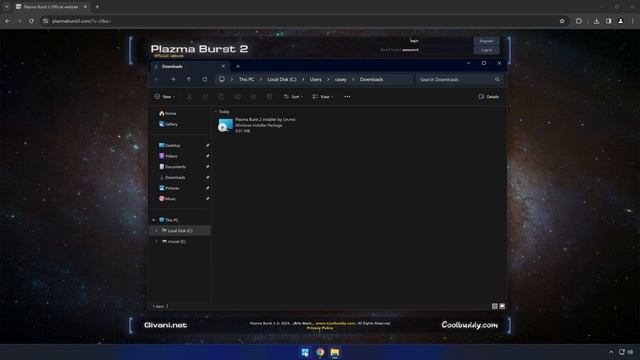Open Videos quick access folder
Viewport: 640px width, 360px height.
(x=168, y=156)
